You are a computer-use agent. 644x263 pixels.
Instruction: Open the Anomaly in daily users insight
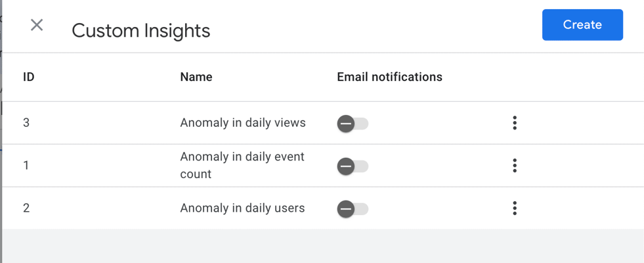(242, 208)
